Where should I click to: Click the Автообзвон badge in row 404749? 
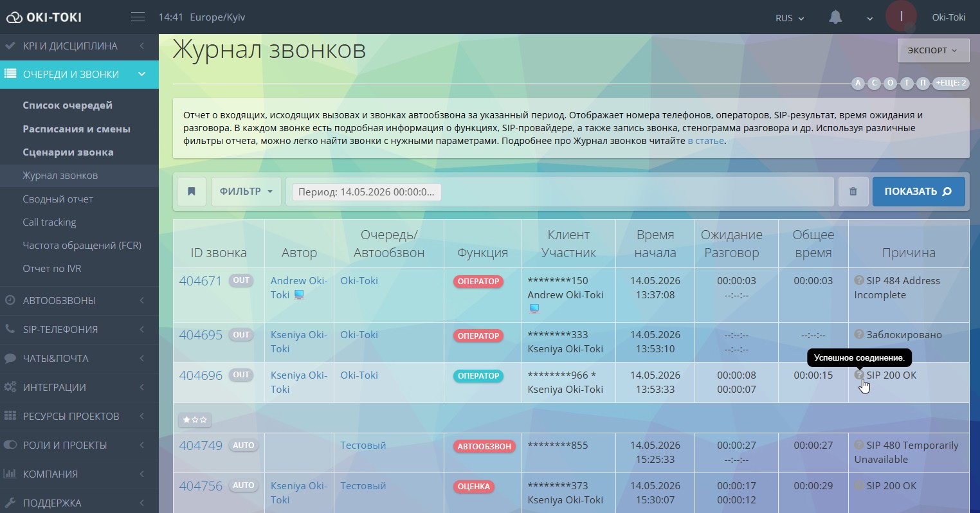[484, 446]
